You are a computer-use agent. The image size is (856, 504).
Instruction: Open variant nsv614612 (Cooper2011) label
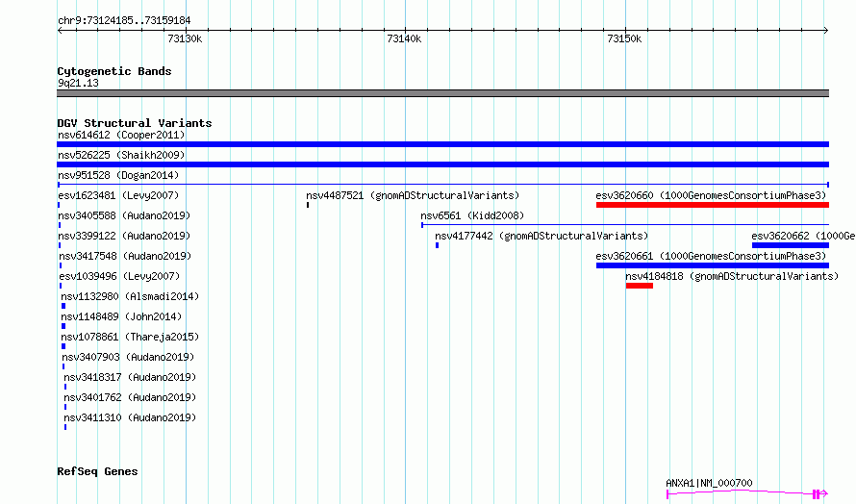(x=121, y=135)
